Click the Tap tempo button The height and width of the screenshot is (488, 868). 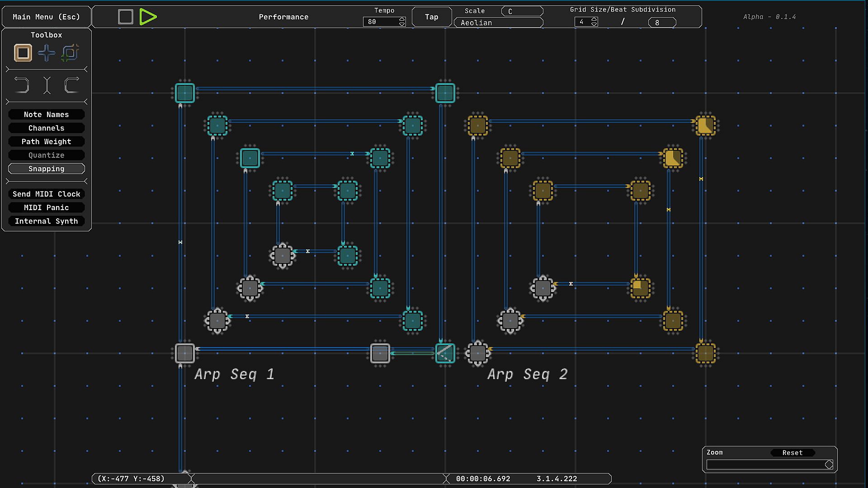[x=432, y=17]
